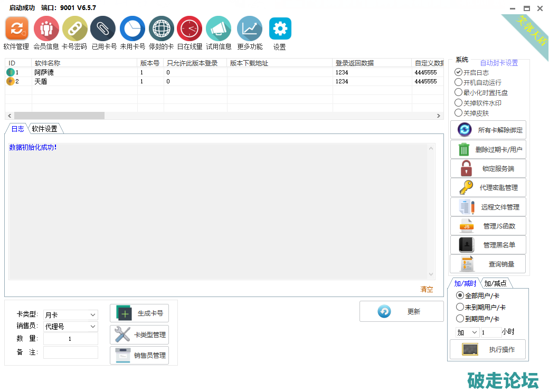Open 已用卡号 paperclip icon
This screenshot has width=549, height=392.
click(x=103, y=28)
